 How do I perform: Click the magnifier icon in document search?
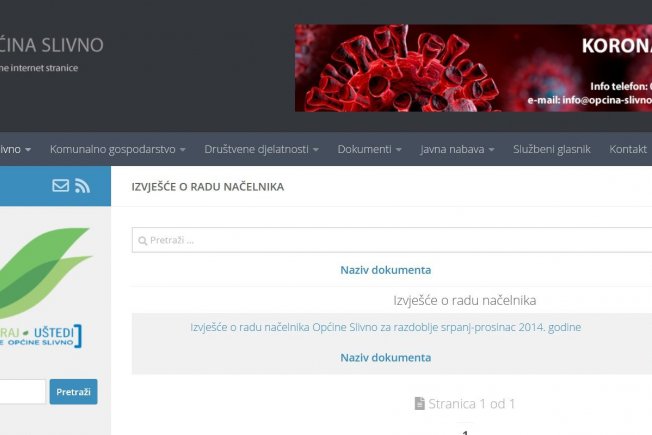pos(143,241)
